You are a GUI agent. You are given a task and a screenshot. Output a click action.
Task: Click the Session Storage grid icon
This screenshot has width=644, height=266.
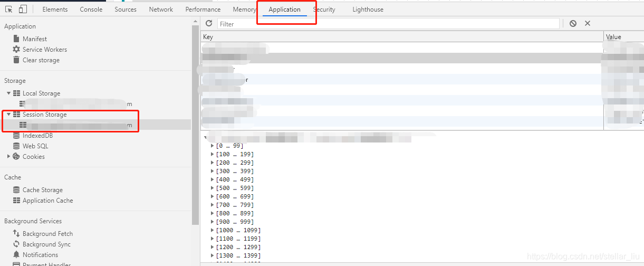tap(16, 115)
